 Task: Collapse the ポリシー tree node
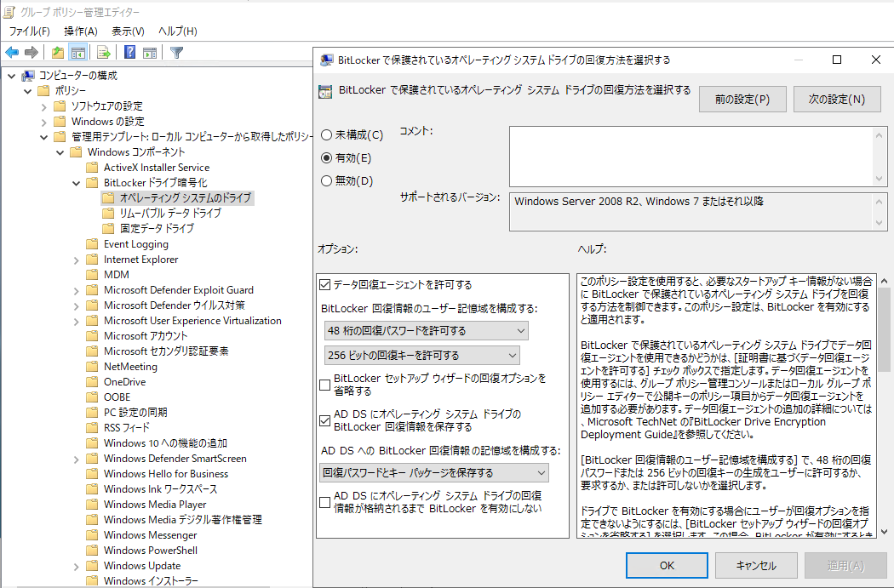click(x=27, y=91)
